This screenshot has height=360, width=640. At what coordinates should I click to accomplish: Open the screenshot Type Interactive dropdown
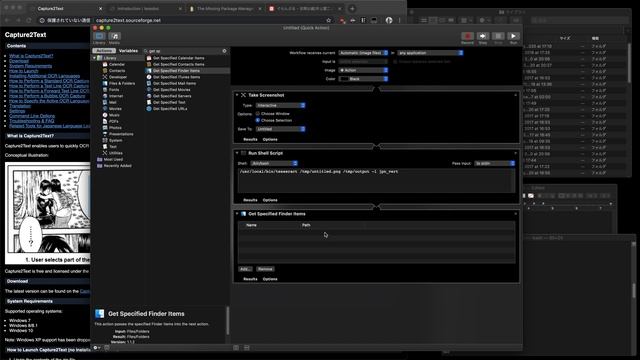tap(281, 105)
